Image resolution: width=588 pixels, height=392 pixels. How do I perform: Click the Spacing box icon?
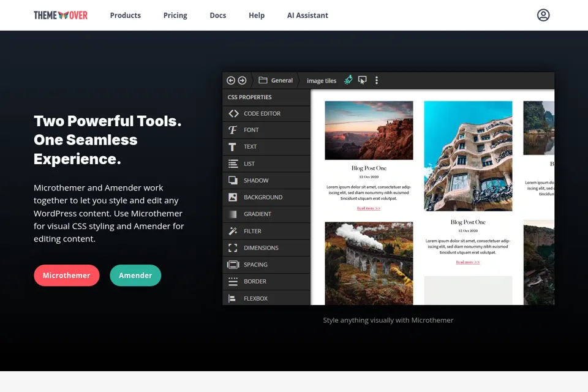click(x=233, y=265)
